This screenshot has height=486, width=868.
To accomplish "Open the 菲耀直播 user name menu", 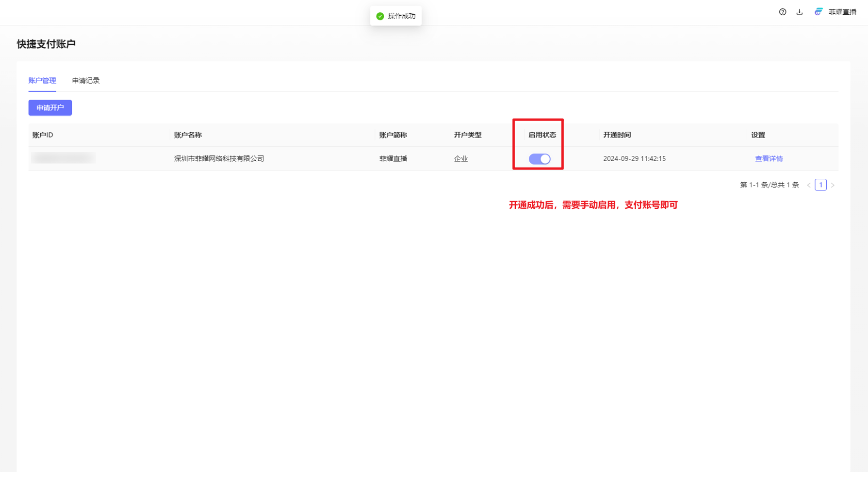I will 842,12.
